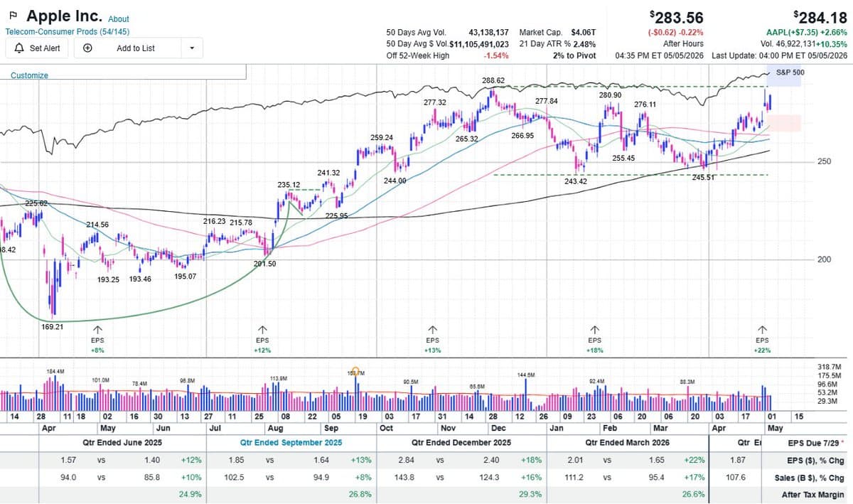The image size is (853, 504).
Task: Click the plus circle Add to List icon
Action: [x=87, y=48]
